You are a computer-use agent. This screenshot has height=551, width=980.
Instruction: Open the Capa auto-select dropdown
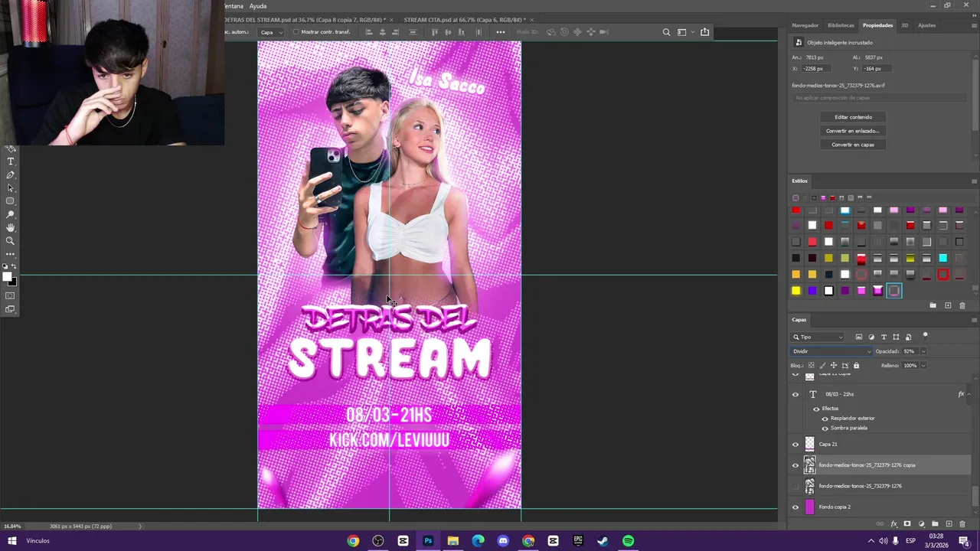click(271, 32)
